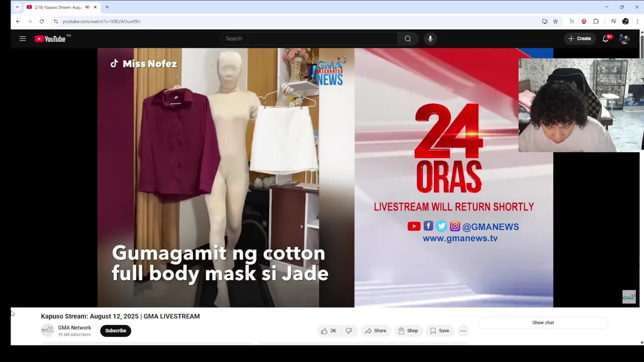This screenshot has height=362, width=644.
Task: Reload the page
Action: coord(42,21)
